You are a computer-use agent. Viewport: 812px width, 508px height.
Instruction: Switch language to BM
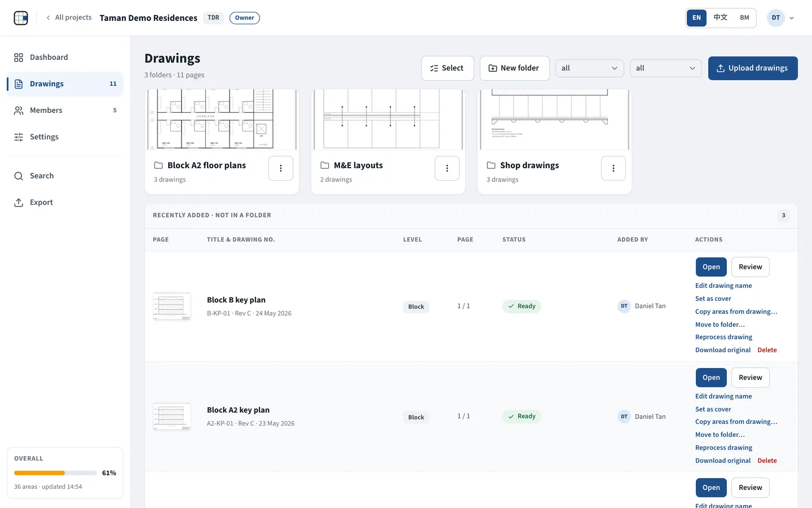744,18
